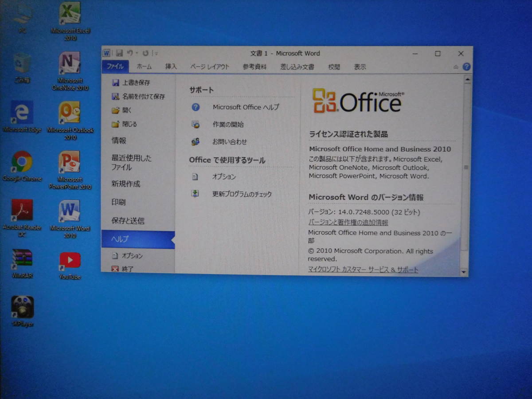Switch to the 参考資料 (References) tab
The image size is (532, 399).
click(x=254, y=67)
